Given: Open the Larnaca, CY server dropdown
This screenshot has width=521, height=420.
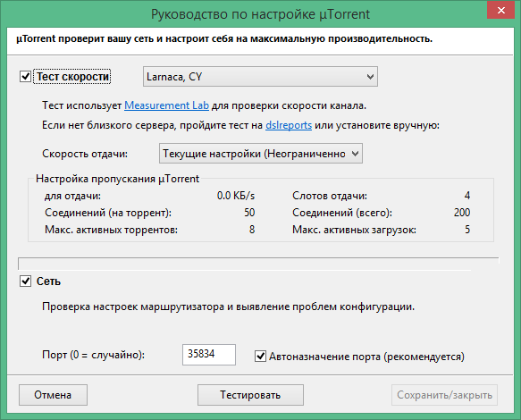Looking at the screenshot, I should (260, 77).
